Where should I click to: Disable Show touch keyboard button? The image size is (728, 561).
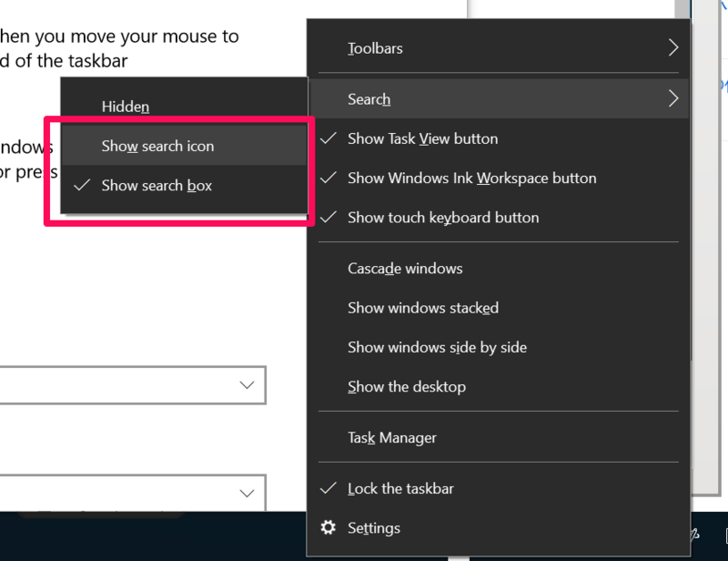point(442,218)
